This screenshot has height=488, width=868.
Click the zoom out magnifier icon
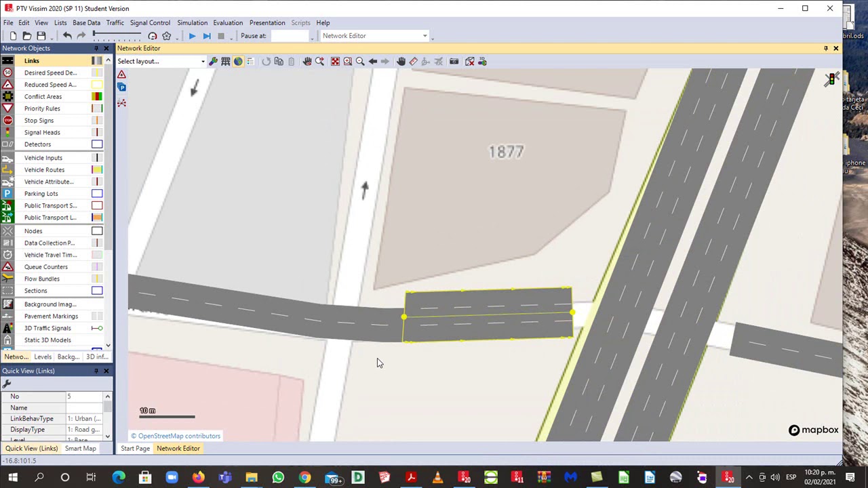pos(360,62)
